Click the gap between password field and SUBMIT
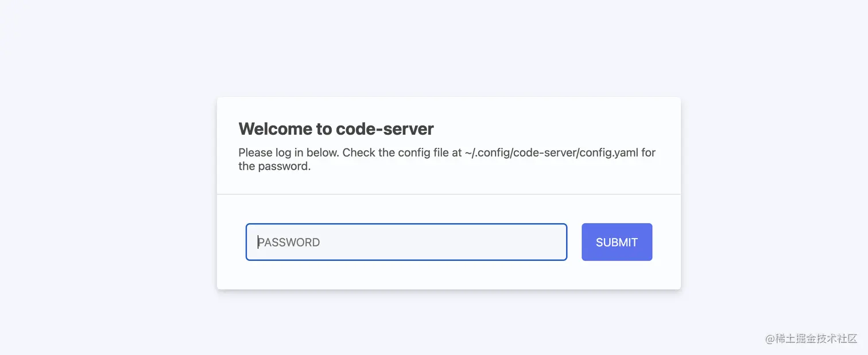Image resolution: width=868 pixels, height=355 pixels. [x=575, y=242]
